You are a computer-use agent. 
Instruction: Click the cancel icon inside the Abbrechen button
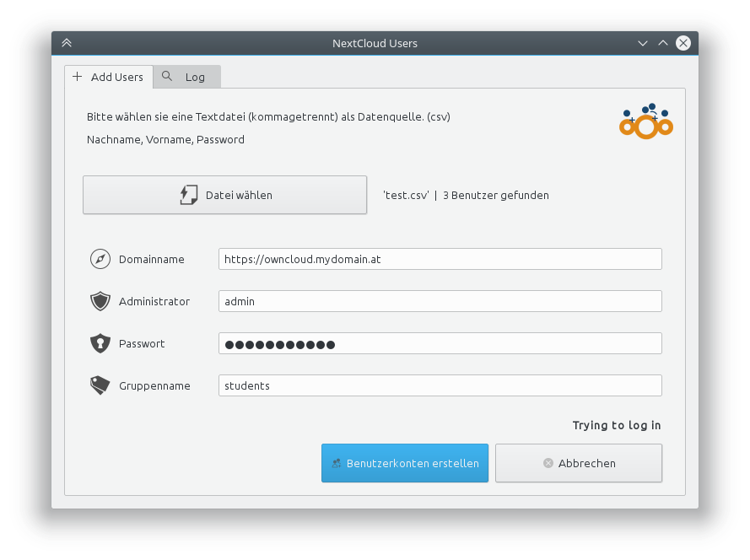[x=549, y=462]
